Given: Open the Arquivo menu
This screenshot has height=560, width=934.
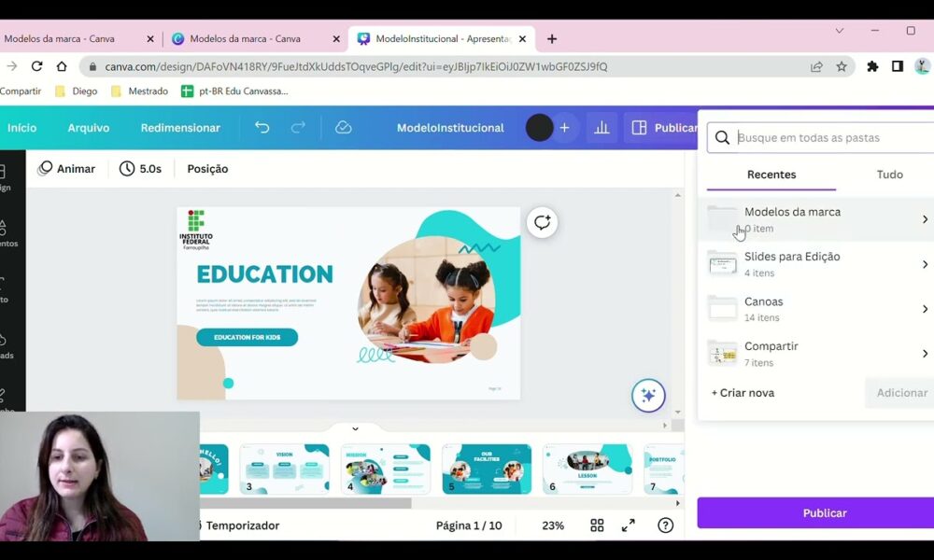Looking at the screenshot, I should [x=89, y=127].
